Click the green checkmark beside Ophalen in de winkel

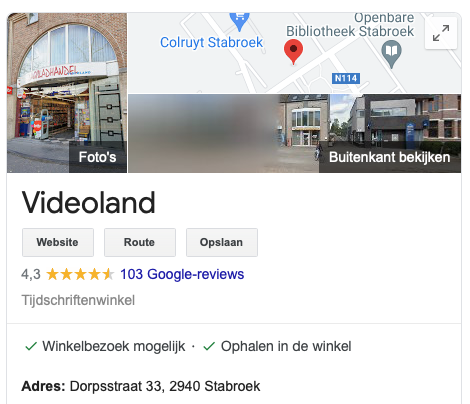pyautogui.click(x=209, y=346)
